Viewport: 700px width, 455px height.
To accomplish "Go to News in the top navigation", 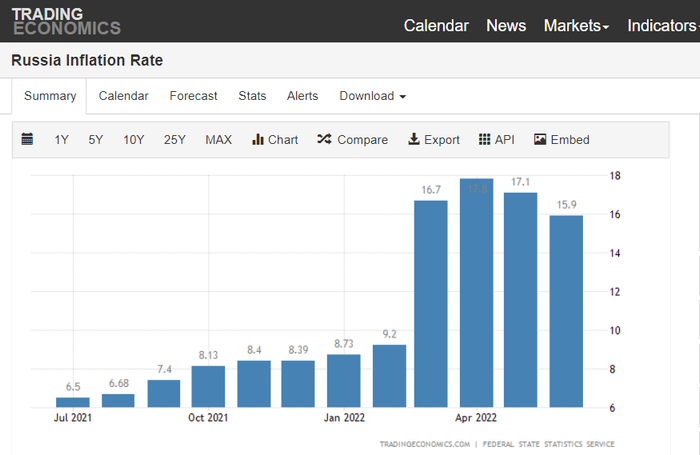I will 506,26.
